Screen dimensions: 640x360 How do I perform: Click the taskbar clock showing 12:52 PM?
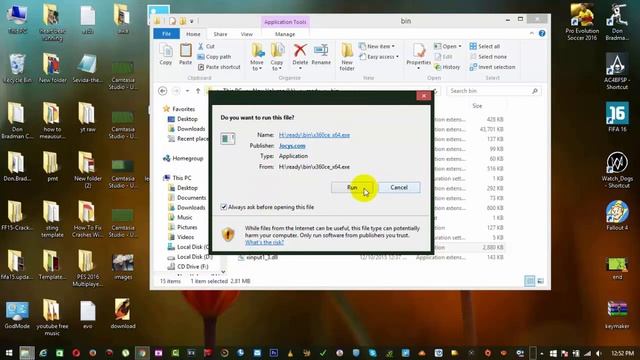coord(622,353)
